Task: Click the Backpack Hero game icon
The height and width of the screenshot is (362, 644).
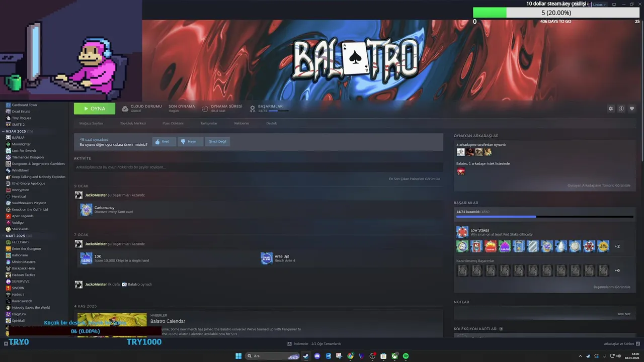Action: pyautogui.click(x=8, y=268)
